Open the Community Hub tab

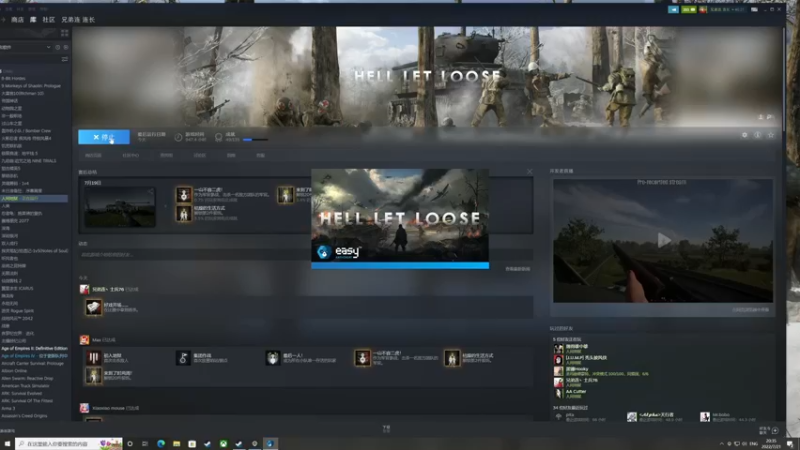[131, 155]
